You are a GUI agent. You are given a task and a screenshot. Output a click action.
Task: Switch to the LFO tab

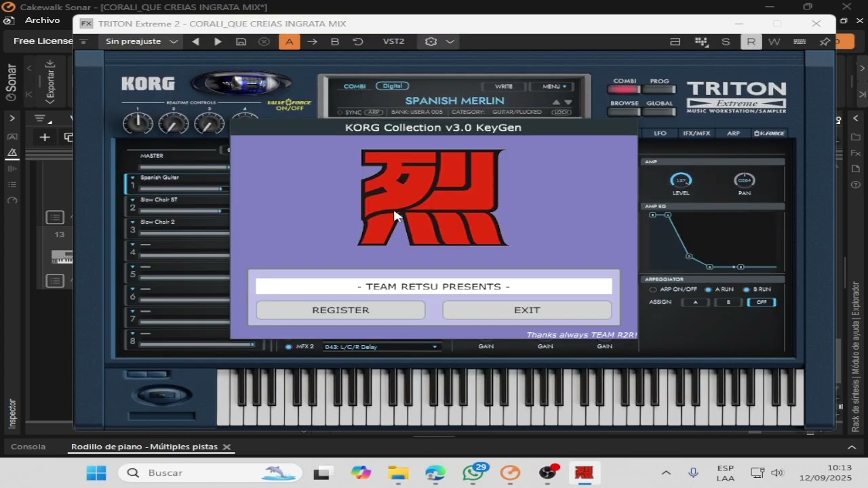660,134
